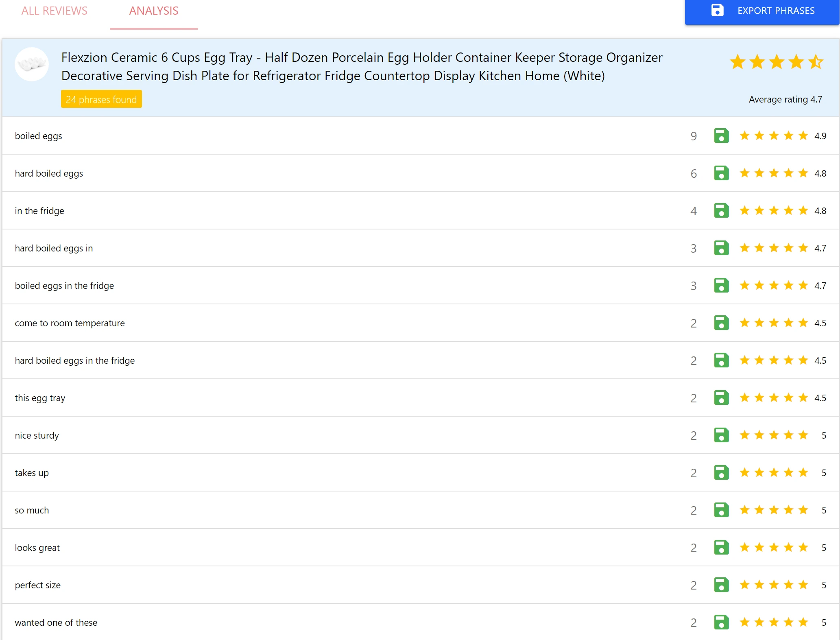Save the 'boiled eggs' phrase with green icon
The image size is (840, 640).
tap(721, 136)
